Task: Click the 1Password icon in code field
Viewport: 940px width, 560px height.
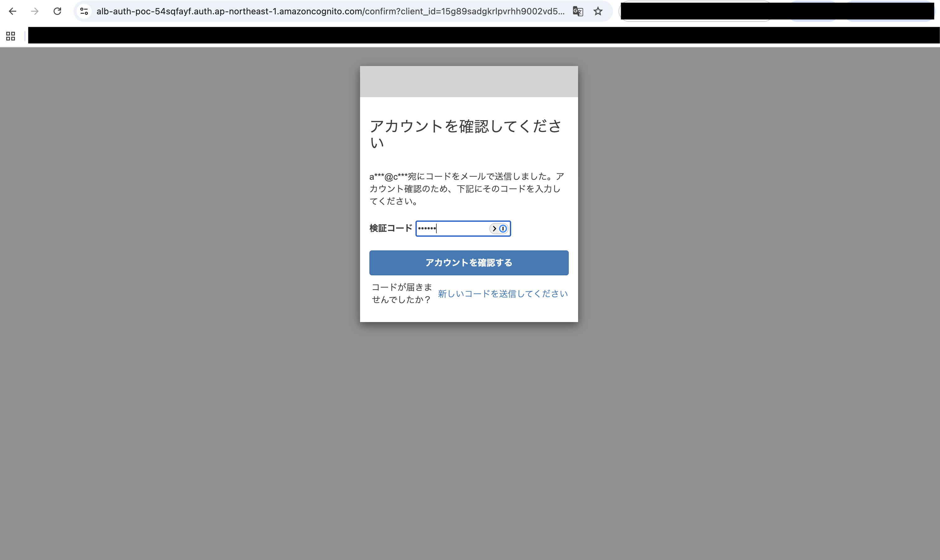Action: [x=503, y=228]
